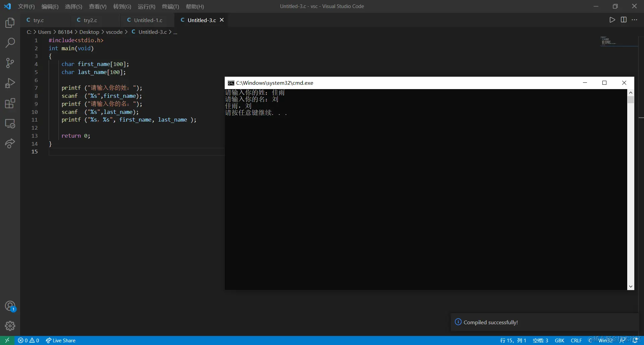Open the 文件(F) menu
Image resolution: width=644 pixels, height=345 pixels.
click(x=26, y=6)
